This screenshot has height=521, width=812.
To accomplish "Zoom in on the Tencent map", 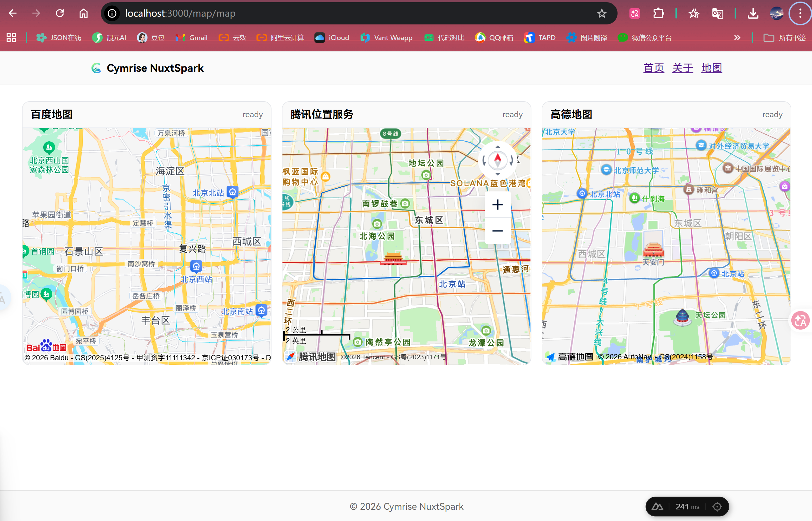I will (x=498, y=205).
